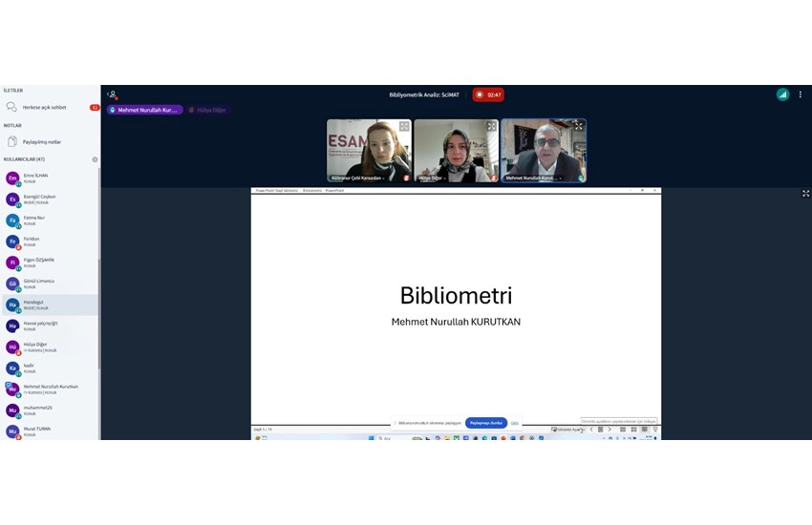Open Paylaşılmış notlar shared notes
Screen dimensions: 812x525
click(42, 141)
